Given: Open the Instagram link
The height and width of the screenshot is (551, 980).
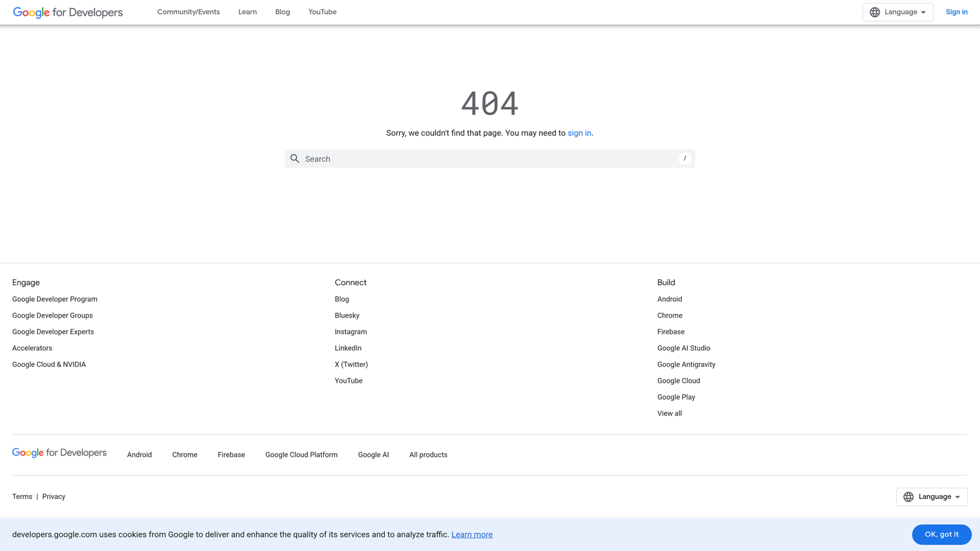Looking at the screenshot, I should [x=351, y=332].
